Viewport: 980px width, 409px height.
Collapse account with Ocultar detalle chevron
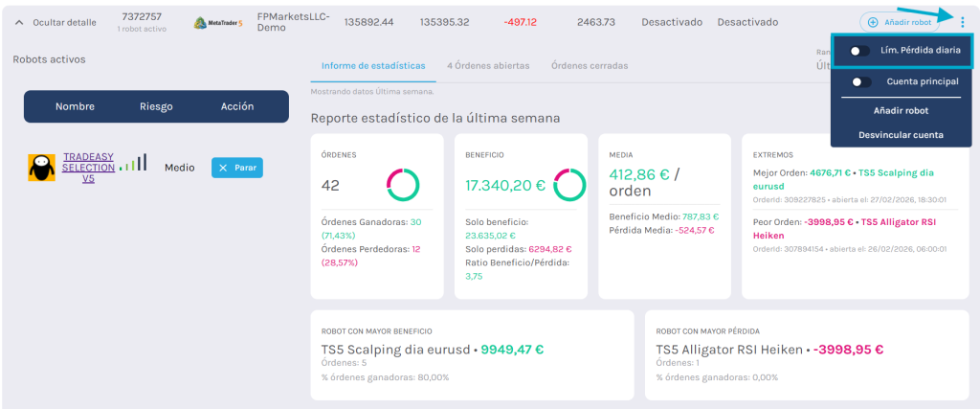click(x=18, y=22)
